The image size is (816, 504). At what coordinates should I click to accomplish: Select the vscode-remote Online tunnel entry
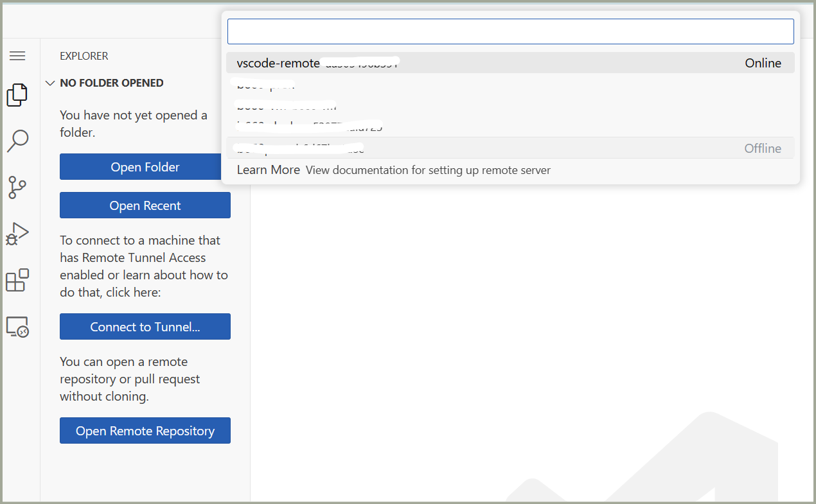pos(511,63)
